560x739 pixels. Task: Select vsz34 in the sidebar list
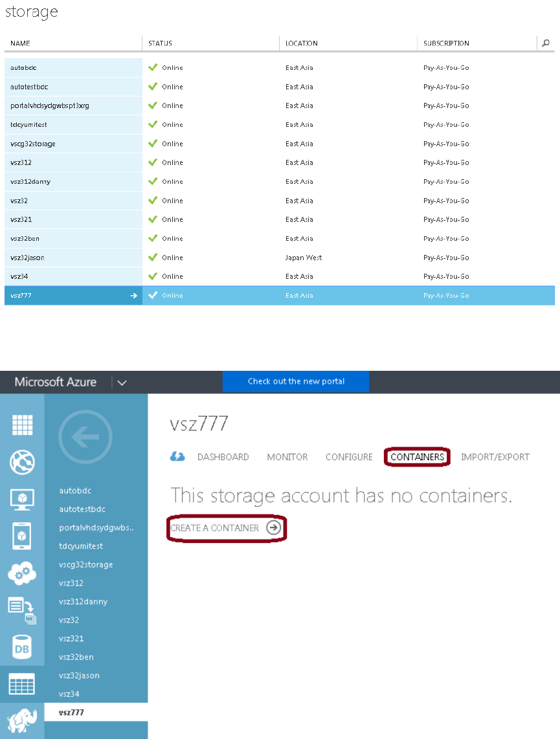tap(69, 694)
